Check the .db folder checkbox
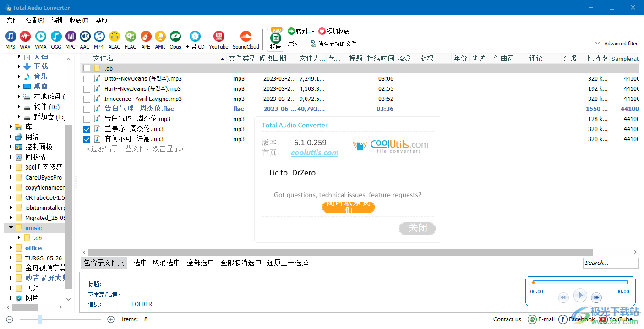The width and height of the screenshot is (644, 329). (x=87, y=68)
